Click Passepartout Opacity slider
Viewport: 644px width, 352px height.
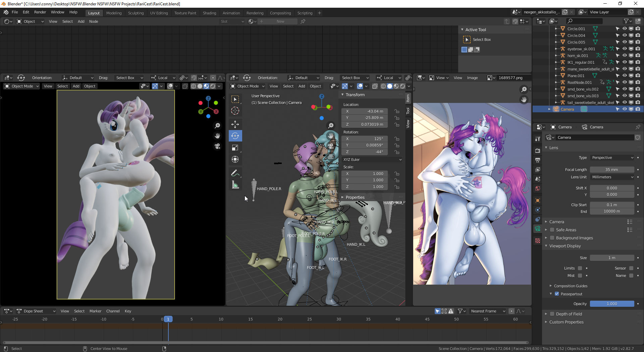[612, 304]
